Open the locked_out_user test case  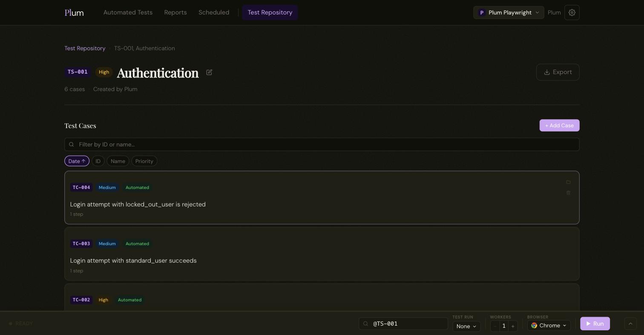[322, 198]
